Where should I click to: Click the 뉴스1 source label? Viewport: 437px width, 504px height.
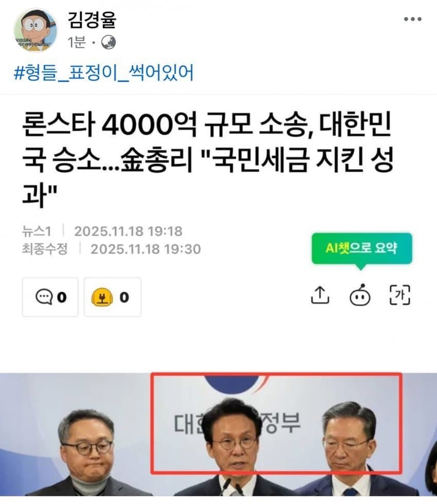37,231
